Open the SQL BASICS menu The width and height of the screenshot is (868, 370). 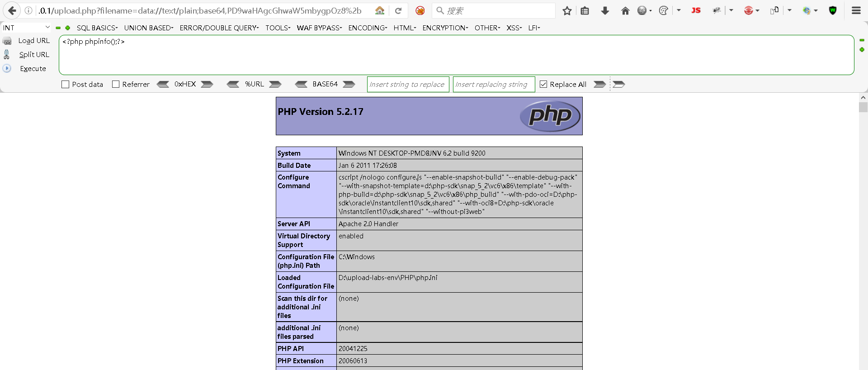tap(97, 28)
